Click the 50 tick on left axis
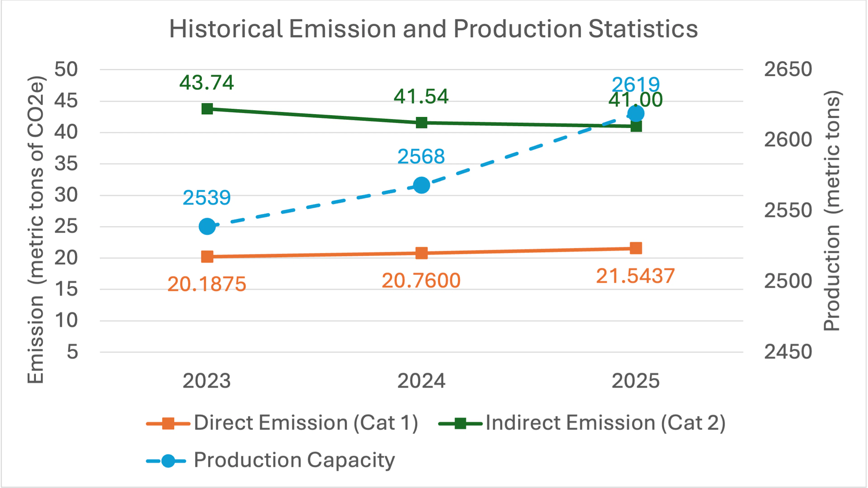Viewport: 868px width, 488px height. (66, 69)
